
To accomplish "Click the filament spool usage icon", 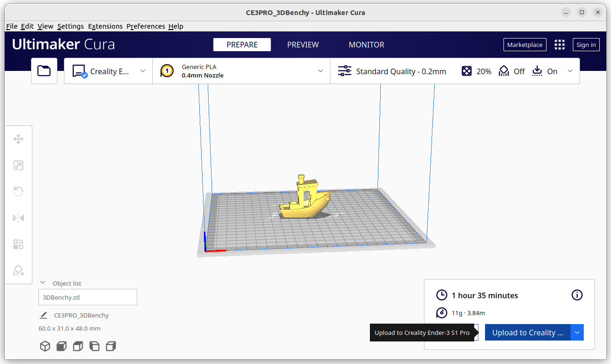I will point(442,313).
